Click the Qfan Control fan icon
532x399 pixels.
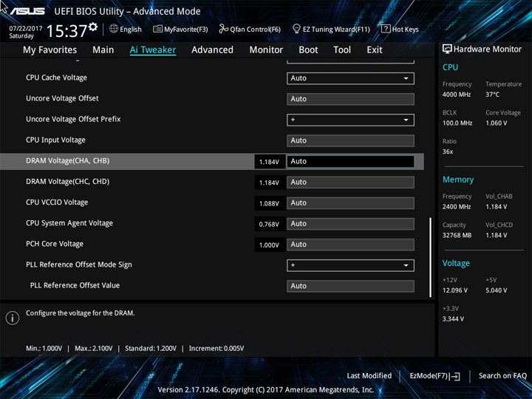click(x=223, y=29)
